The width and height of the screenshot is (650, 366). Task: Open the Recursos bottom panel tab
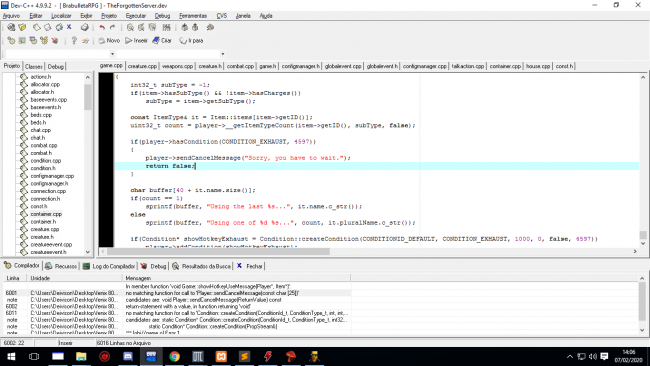click(x=61, y=266)
